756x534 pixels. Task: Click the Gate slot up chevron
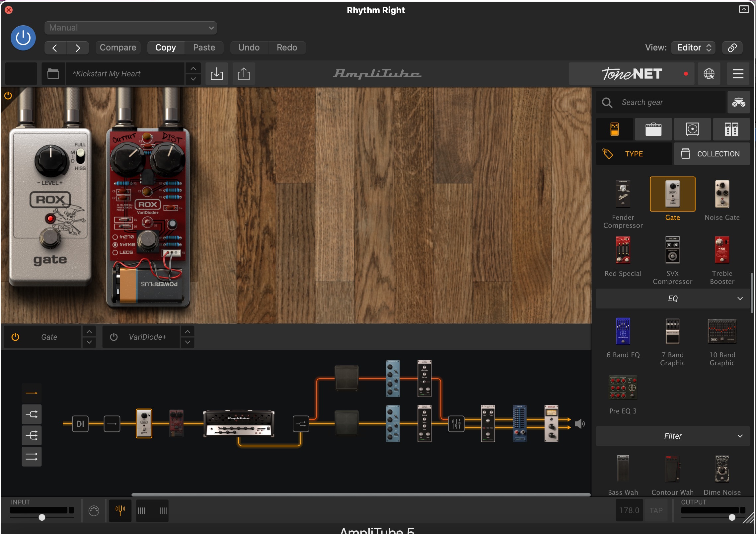89,331
